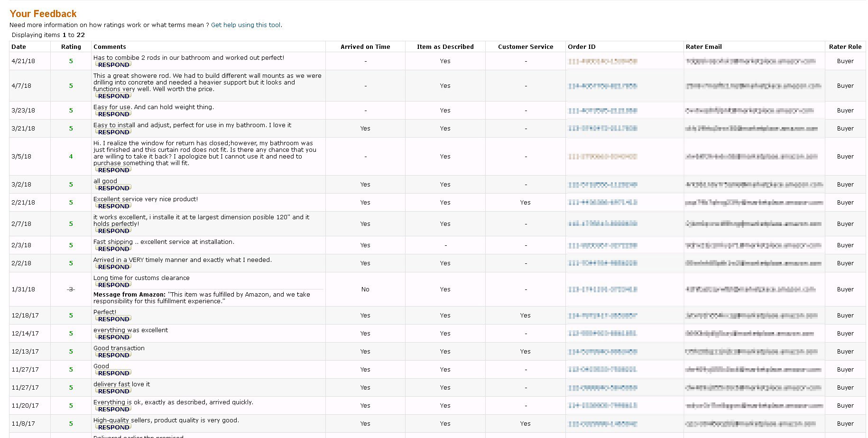The height and width of the screenshot is (438, 868).
Task: Click RESPOND under 'High-quality sellers' comment
Action: (x=113, y=427)
